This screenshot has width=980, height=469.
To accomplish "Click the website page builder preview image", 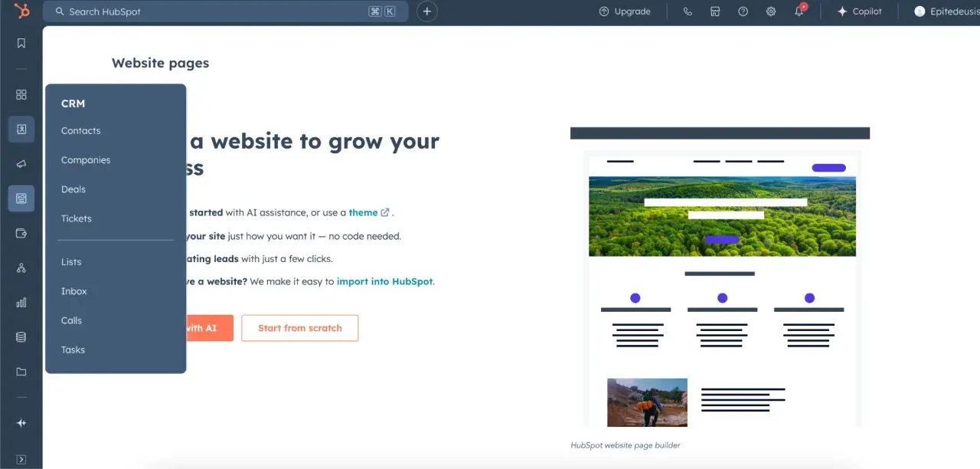I will pos(720,277).
